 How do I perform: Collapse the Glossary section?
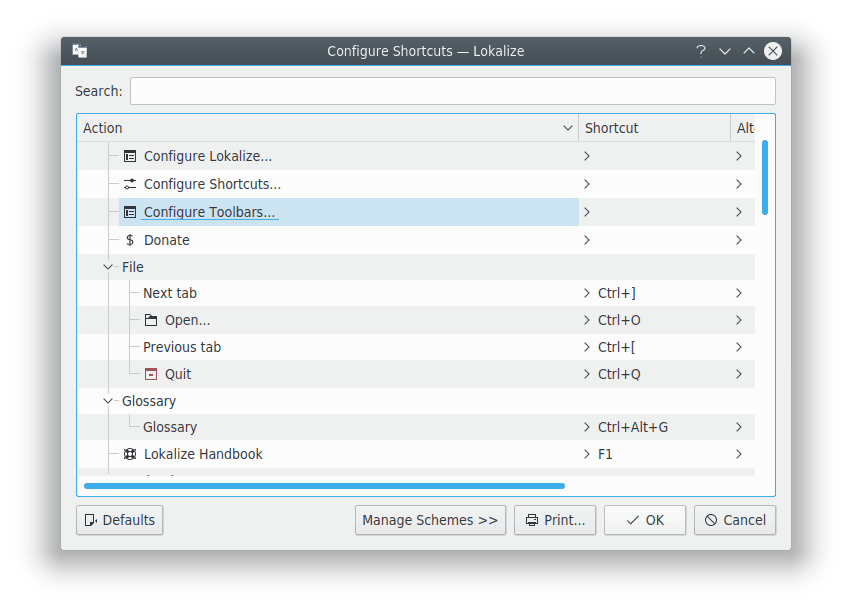(x=107, y=400)
